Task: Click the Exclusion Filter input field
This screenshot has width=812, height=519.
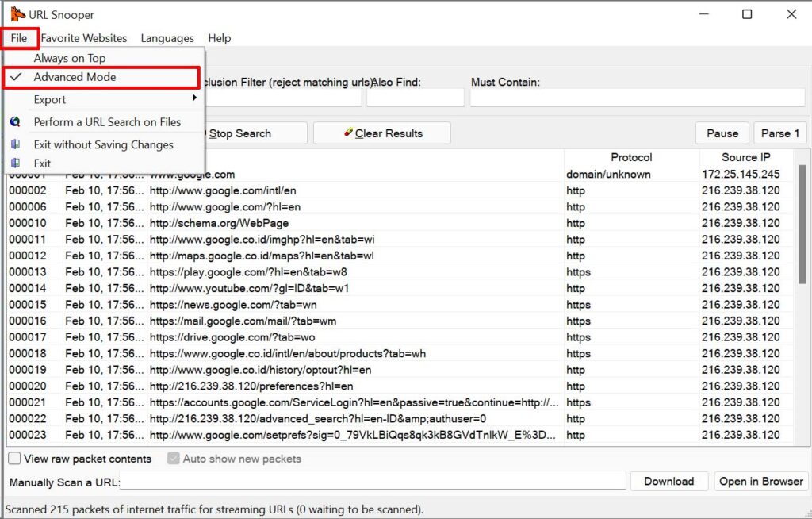Action: [x=283, y=98]
